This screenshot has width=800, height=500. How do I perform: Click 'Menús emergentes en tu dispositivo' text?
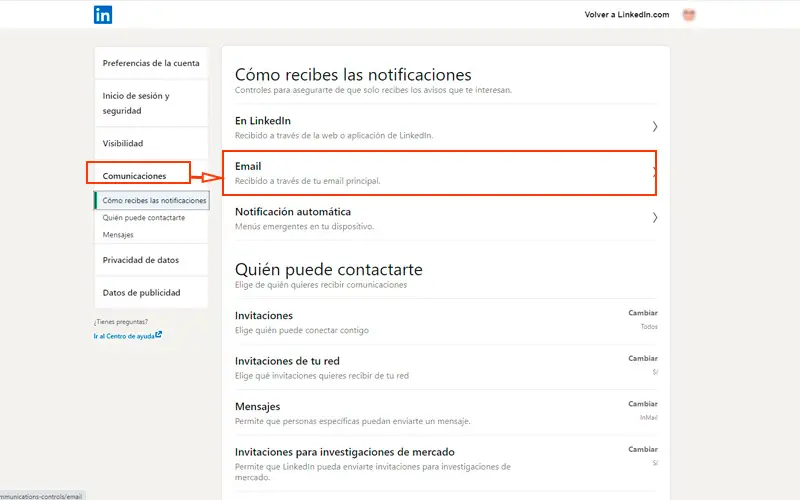[x=305, y=226]
